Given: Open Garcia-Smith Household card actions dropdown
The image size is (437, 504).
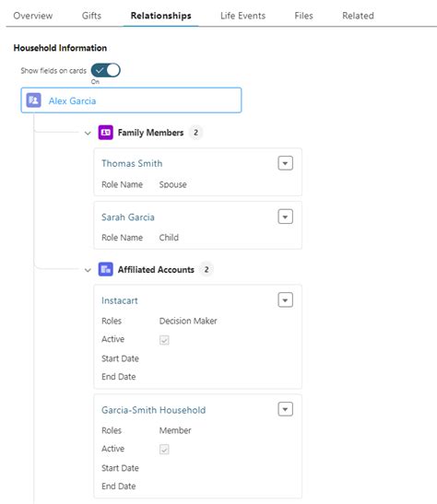Looking at the screenshot, I should pos(285,409).
